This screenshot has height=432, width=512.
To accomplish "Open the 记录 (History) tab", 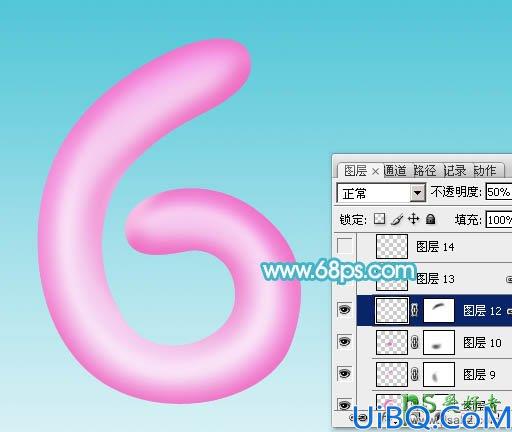I will [x=455, y=171].
